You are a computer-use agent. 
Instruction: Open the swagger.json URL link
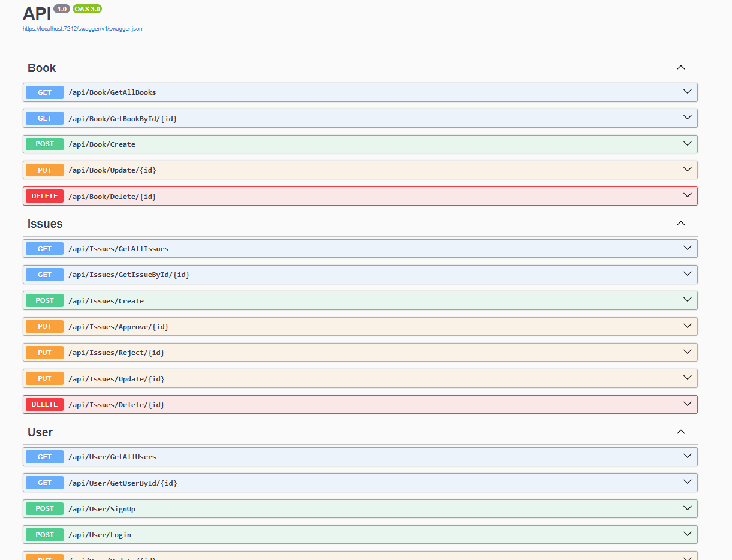(x=82, y=28)
